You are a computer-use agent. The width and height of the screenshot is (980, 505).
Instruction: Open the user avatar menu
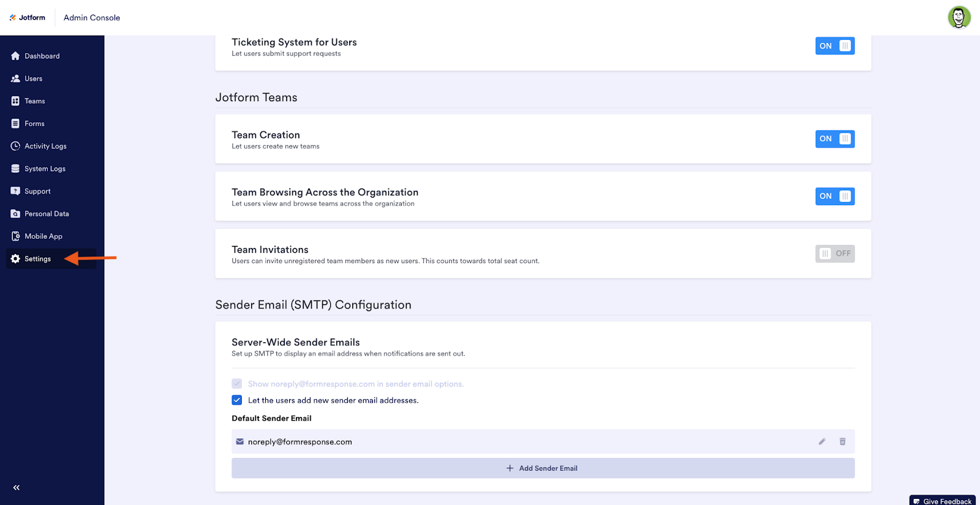point(959,17)
